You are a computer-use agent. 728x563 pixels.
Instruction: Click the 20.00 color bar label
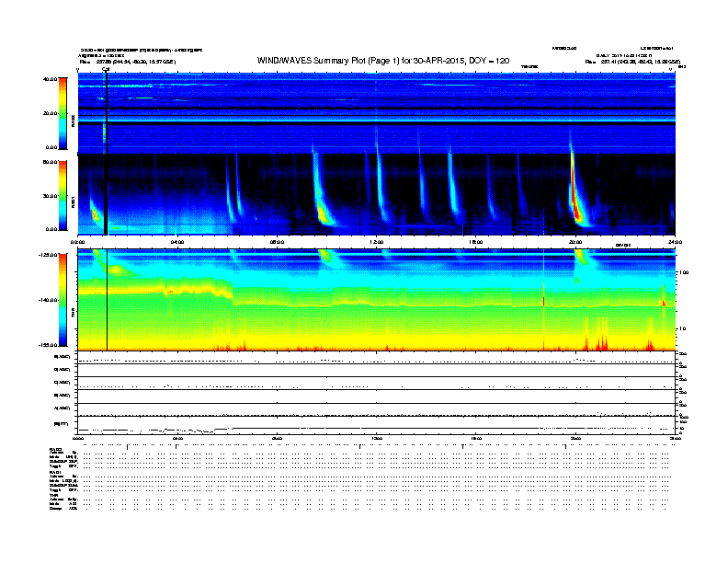coord(50,113)
